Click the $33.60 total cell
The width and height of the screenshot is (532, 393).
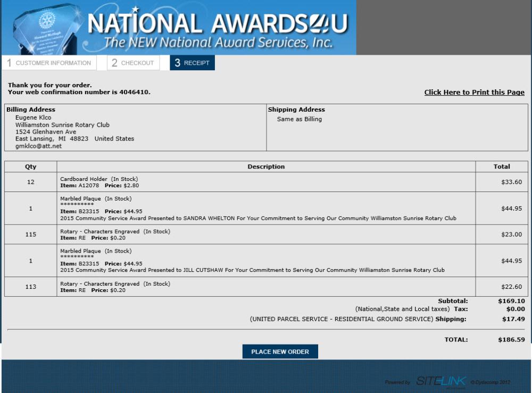(502, 182)
